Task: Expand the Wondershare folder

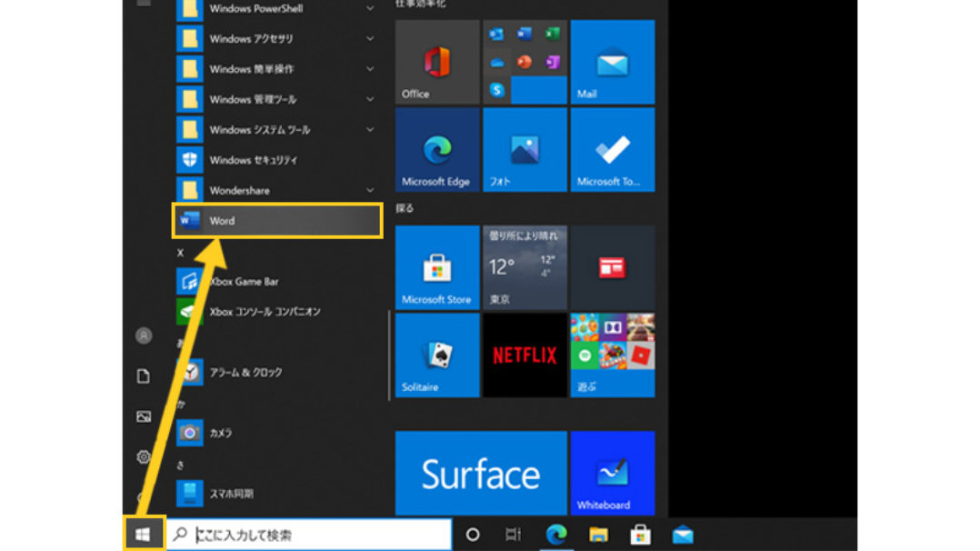Action: (x=370, y=190)
